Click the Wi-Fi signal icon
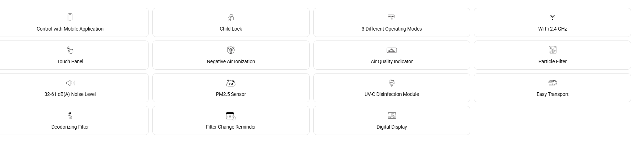The height and width of the screenshot is (146, 644). 552,17
